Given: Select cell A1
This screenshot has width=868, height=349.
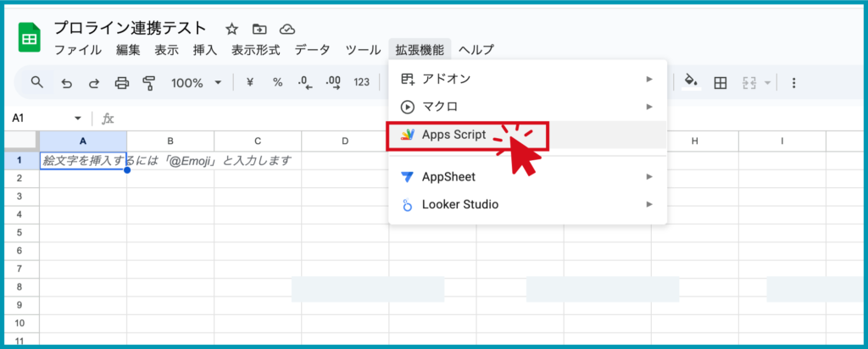Looking at the screenshot, I should pos(83,160).
